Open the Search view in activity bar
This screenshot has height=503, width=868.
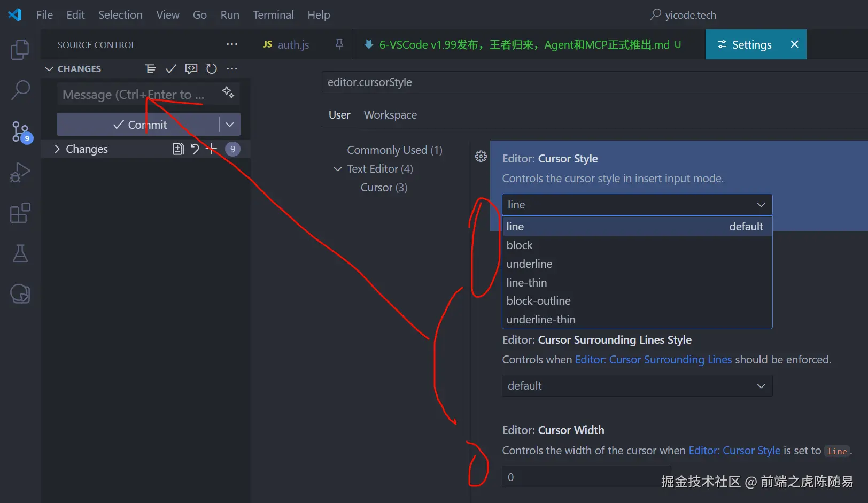[x=20, y=90]
